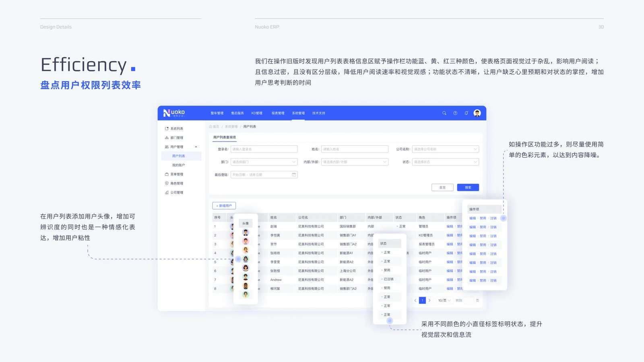Image resolution: width=644 pixels, height=362 pixels.
Task: Click 用户列表 in the breadcrumb
Action: [x=250, y=127]
